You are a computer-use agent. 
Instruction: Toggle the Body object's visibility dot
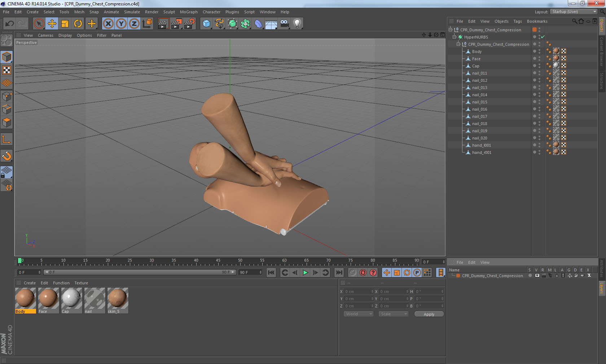535,50
